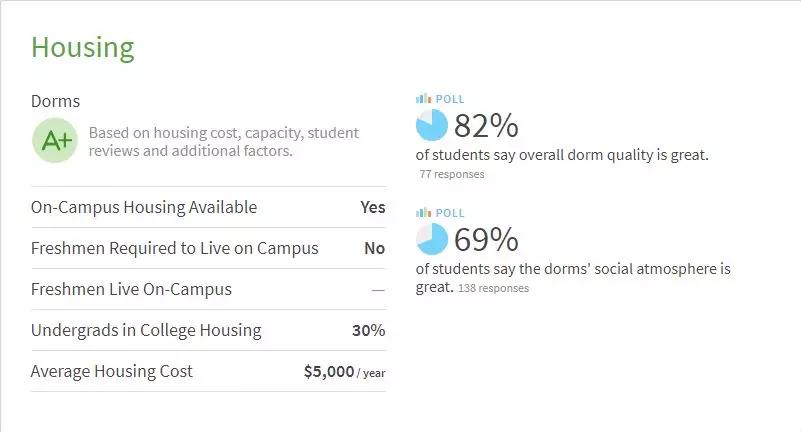801x432 pixels.
Task: Click the $5,000 / year housing cost
Action: (344, 371)
